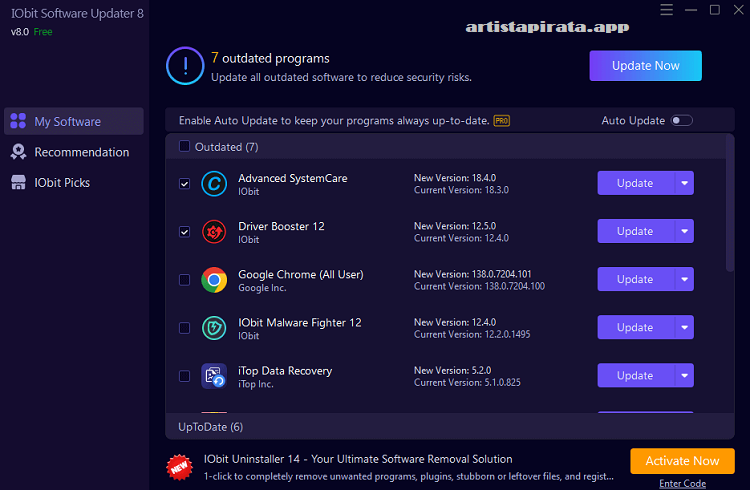750x490 pixels.
Task: Open the IObit Picks section
Action: tap(74, 183)
